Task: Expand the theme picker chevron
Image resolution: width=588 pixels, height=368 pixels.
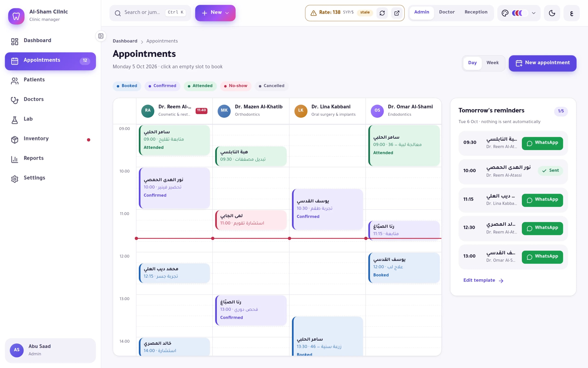Action: [x=534, y=13]
